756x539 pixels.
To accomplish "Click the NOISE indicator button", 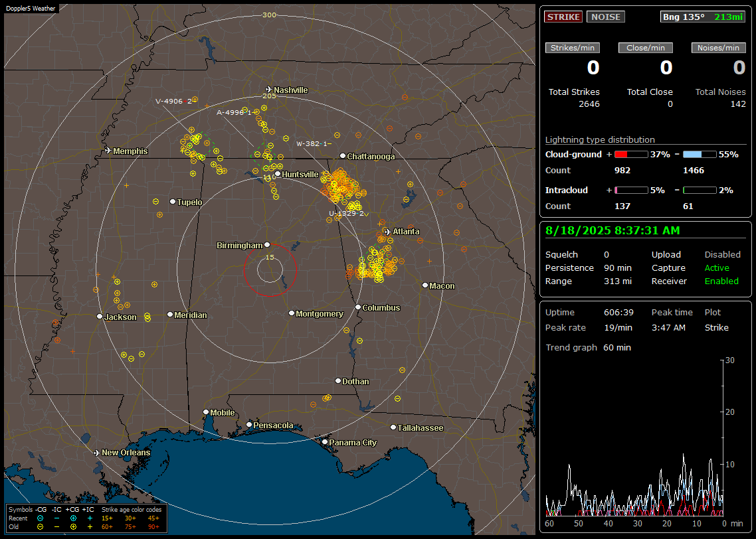I will pyautogui.click(x=606, y=17).
